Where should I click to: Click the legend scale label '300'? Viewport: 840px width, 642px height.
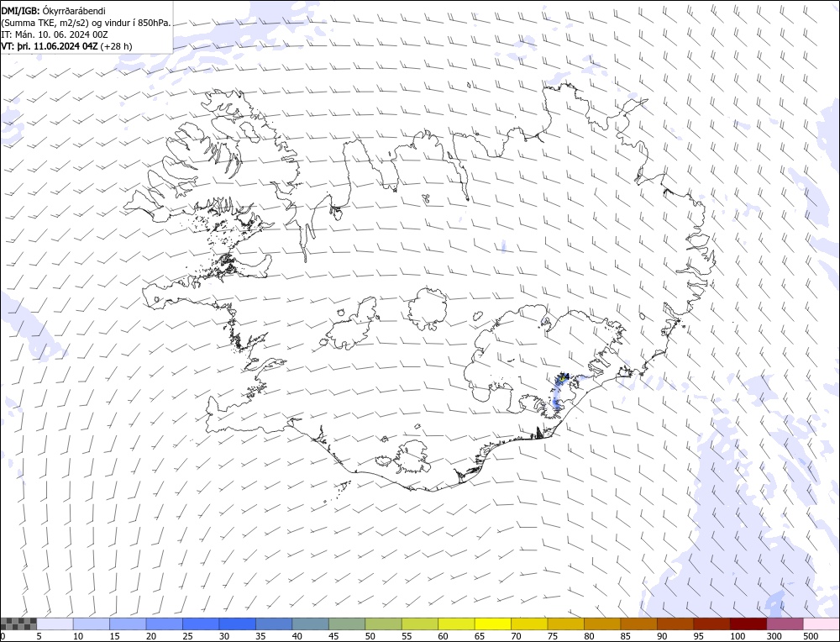pyautogui.click(x=774, y=636)
